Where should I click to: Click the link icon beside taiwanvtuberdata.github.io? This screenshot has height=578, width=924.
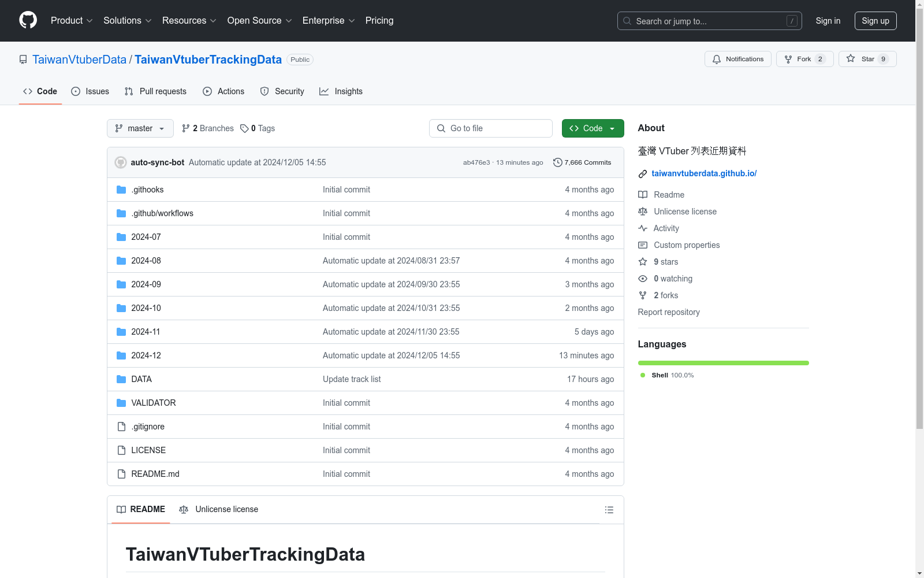tap(643, 173)
